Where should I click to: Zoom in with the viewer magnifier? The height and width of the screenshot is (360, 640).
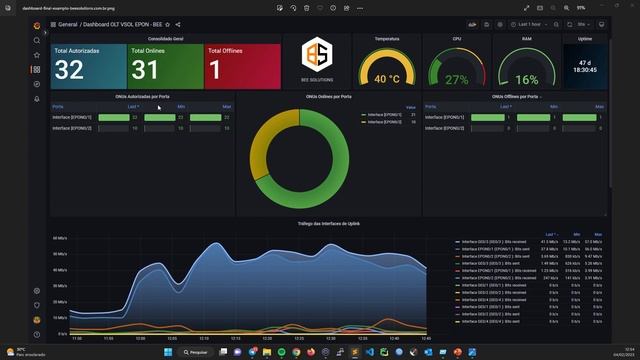pos(567,8)
